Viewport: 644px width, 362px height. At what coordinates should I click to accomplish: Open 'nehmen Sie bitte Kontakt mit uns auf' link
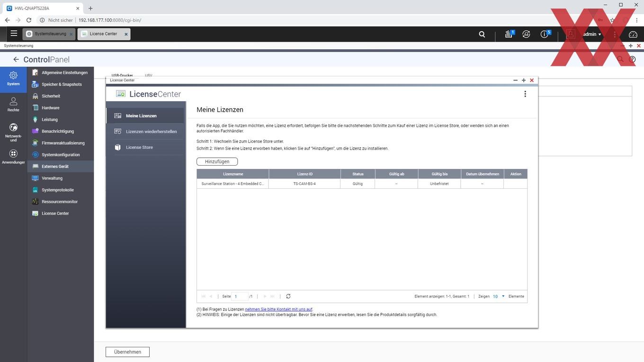click(x=278, y=309)
